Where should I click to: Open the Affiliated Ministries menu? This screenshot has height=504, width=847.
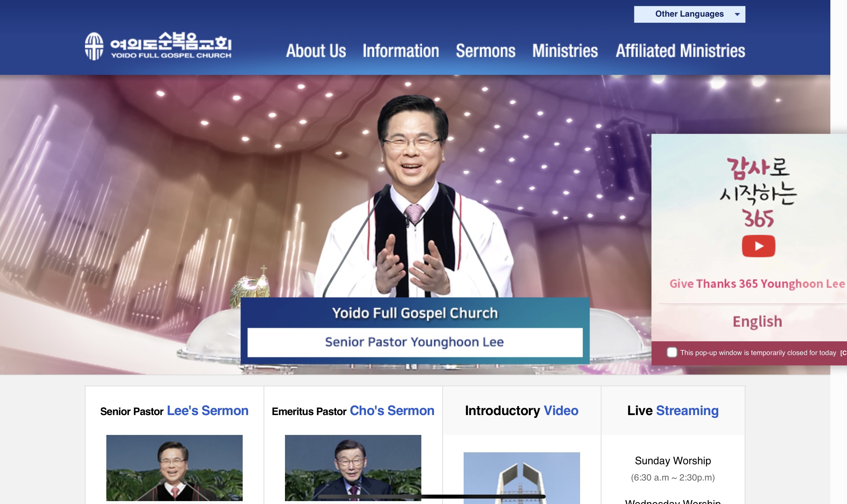pos(680,51)
